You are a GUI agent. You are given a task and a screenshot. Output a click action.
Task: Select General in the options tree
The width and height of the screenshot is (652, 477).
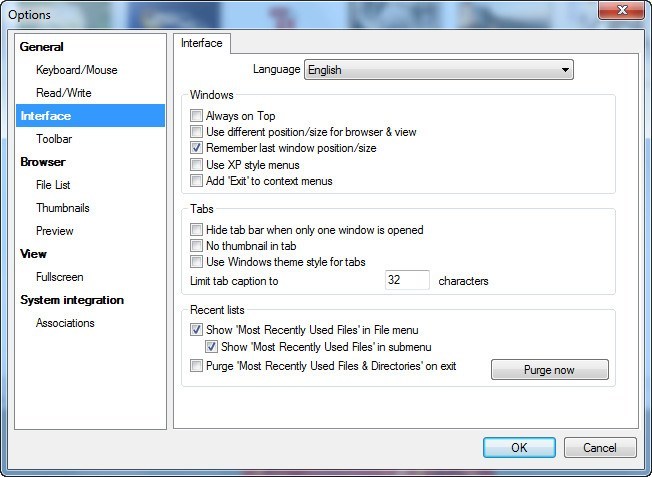pos(42,47)
